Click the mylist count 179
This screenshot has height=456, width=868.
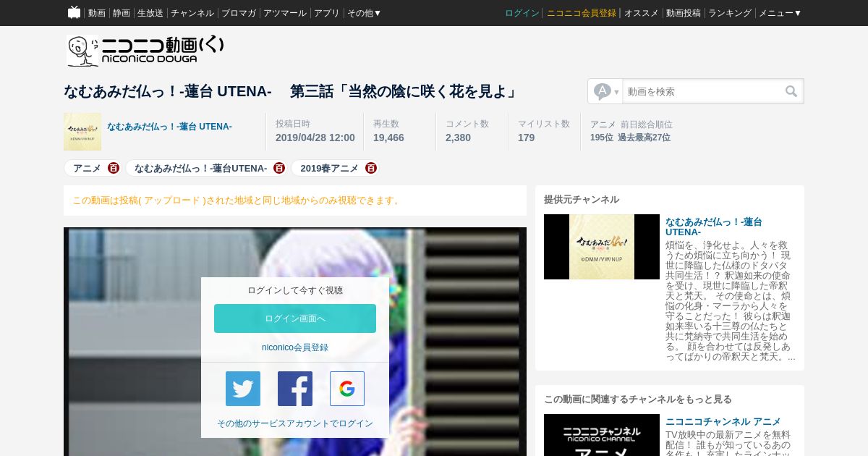click(526, 138)
